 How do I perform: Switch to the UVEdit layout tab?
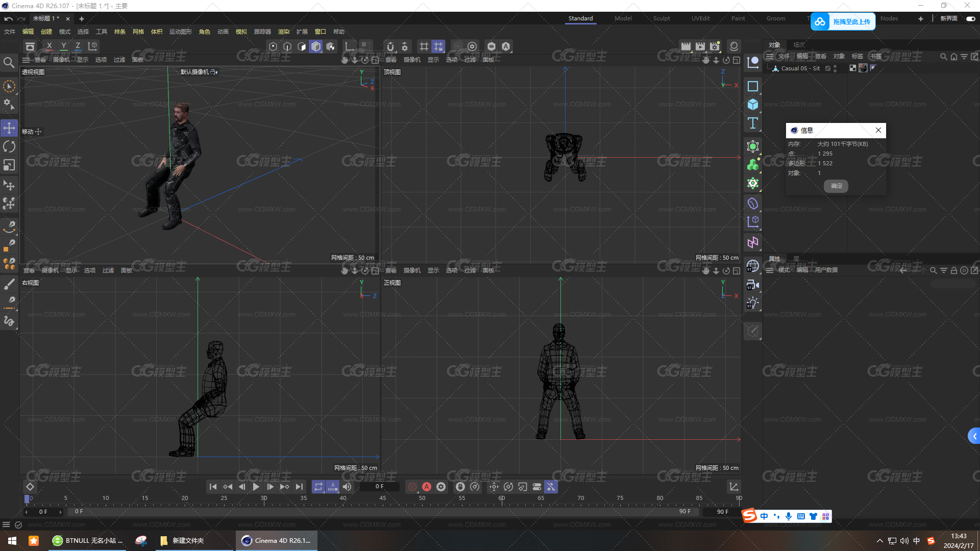701,18
